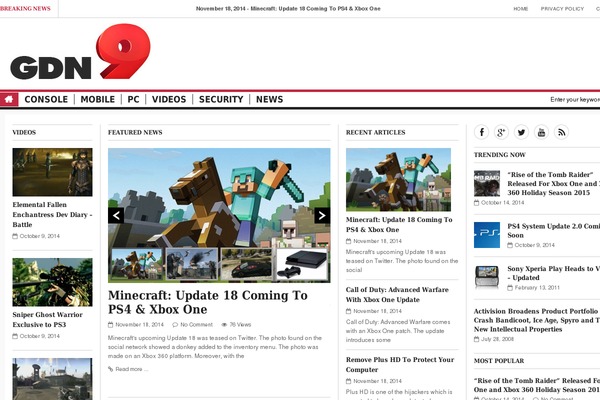Open the YouTube social icon
600x400 pixels.
541,132
